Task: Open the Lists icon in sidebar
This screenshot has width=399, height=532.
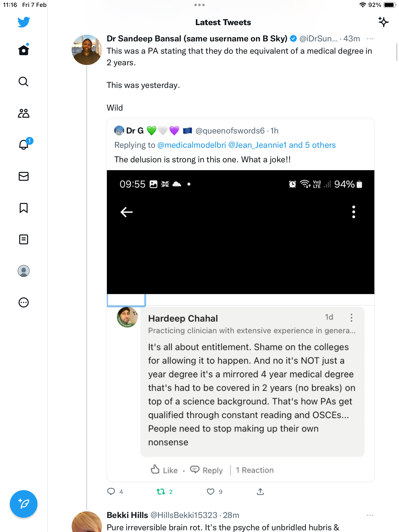Action: point(24,239)
